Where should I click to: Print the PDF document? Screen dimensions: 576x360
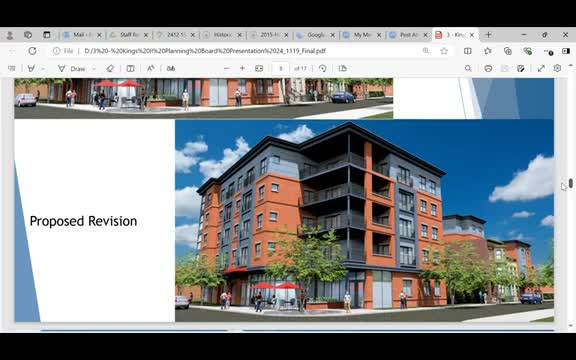(488, 68)
